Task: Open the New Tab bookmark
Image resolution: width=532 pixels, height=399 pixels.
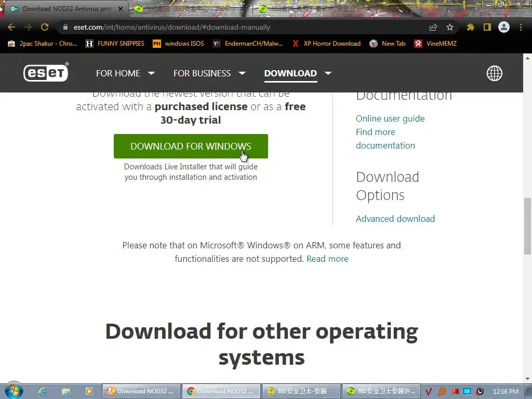Action: tap(388, 44)
